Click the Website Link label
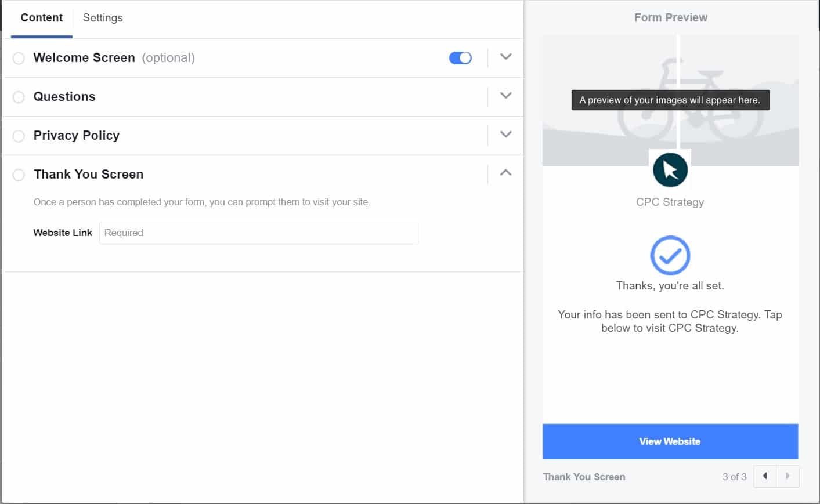Viewport: 820px width, 504px height. coord(63,233)
